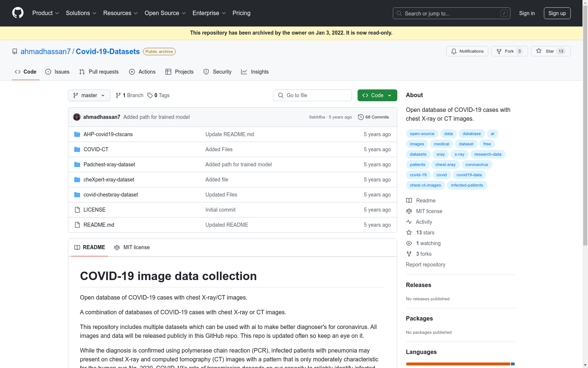Screen dimensions: 588x368
Task: Click the commit history clock icon
Action: [x=361, y=117]
